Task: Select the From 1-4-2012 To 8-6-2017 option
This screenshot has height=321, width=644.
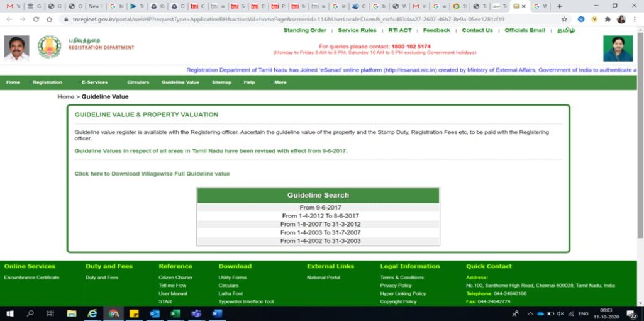Action: click(320, 216)
